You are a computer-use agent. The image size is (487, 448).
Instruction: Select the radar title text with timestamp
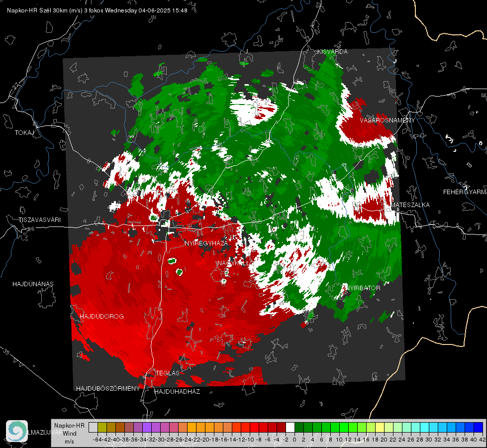pos(97,10)
